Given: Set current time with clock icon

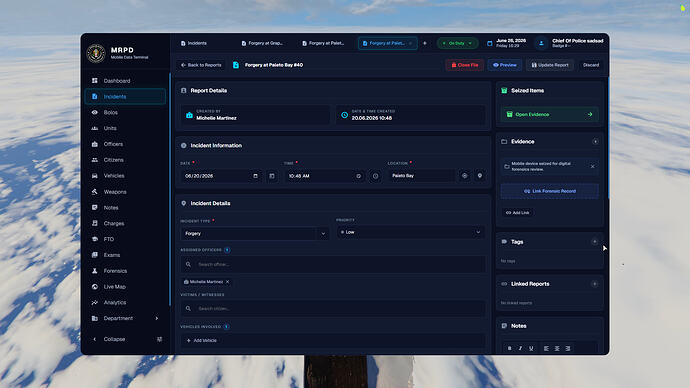Looking at the screenshot, I should tap(375, 176).
